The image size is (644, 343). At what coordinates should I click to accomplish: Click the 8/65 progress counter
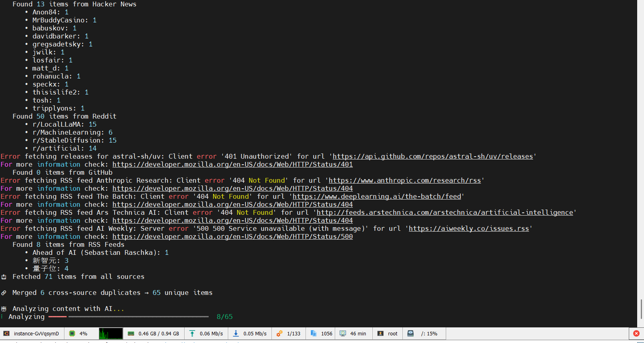(225, 317)
